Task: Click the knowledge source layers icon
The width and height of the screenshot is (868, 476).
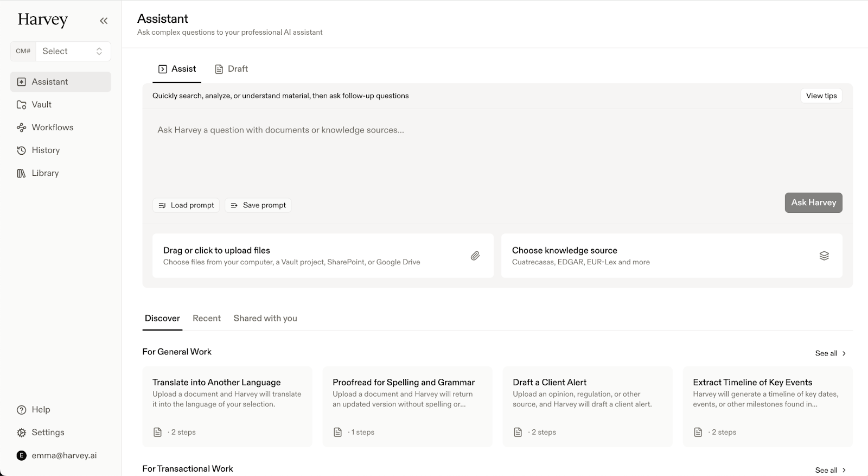Action: tap(824, 256)
